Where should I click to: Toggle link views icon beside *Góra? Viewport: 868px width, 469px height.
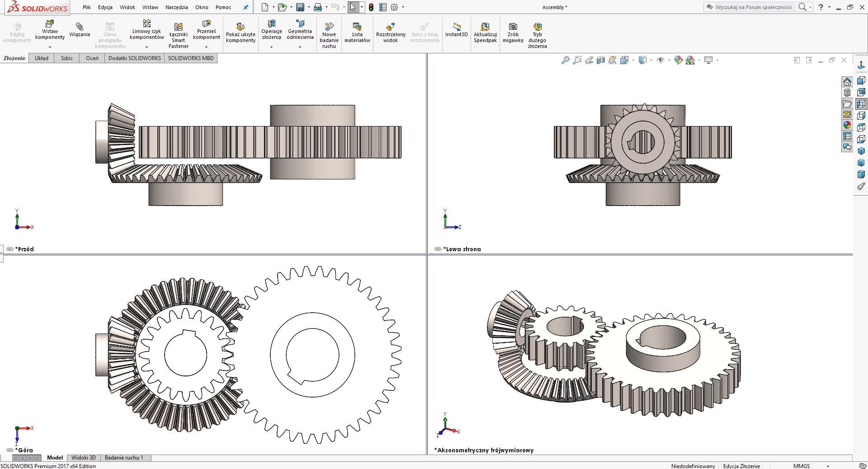click(x=10, y=450)
